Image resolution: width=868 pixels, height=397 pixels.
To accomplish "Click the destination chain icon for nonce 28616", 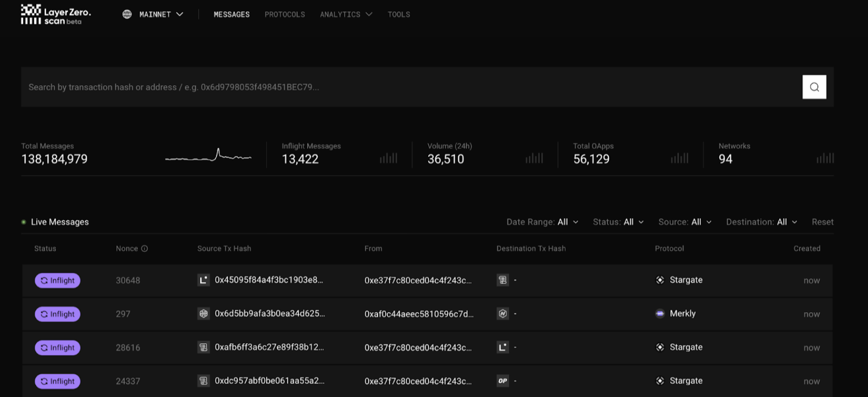I will point(502,347).
